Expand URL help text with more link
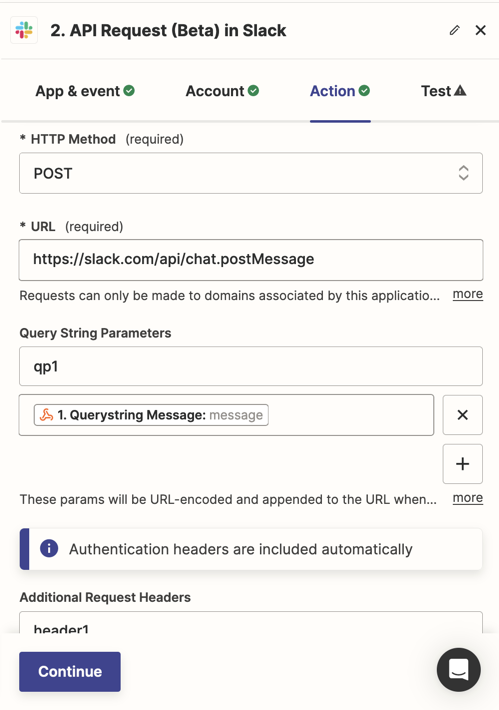499x710 pixels. coord(468,294)
